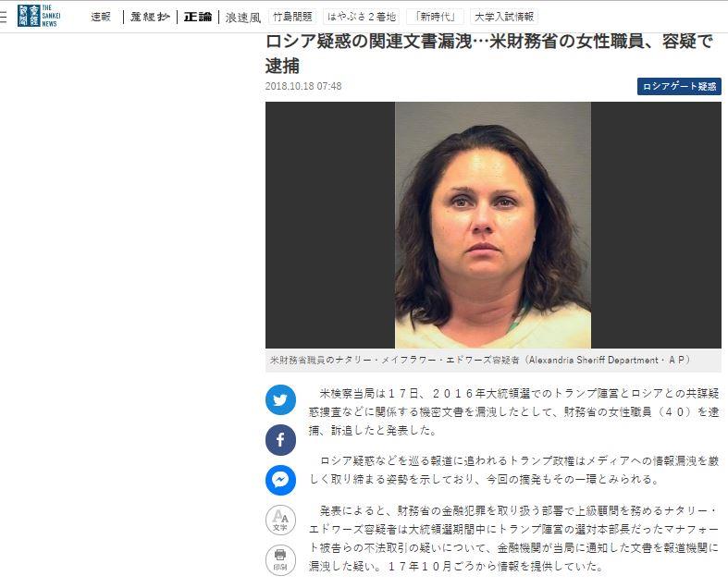Open the 速報 navigation item
Image resolution: width=728 pixels, height=588 pixels.
(x=101, y=18)
